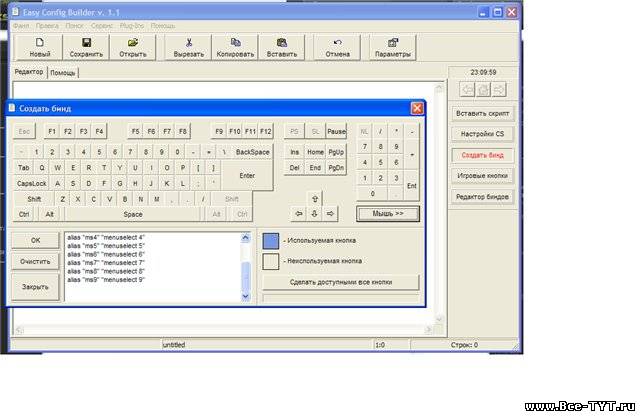This screenshot has width=640, height=416.
Task: Click the Очистить button
Action: coord(36,261)
